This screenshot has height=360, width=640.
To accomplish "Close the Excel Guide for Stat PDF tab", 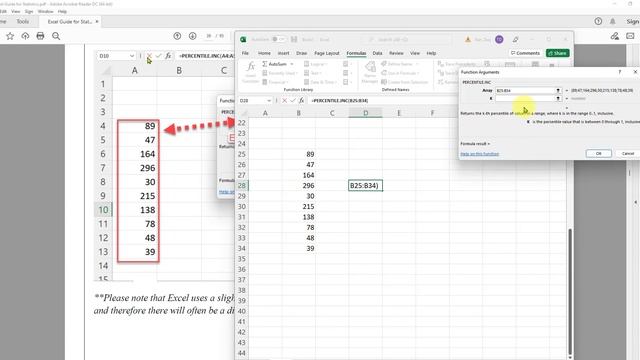I will 97,22.
